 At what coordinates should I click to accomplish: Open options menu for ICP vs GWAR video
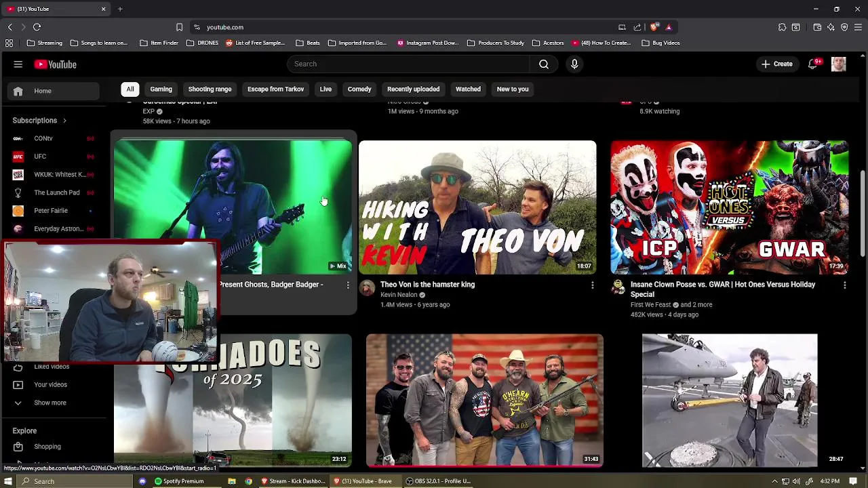(844, 285)
